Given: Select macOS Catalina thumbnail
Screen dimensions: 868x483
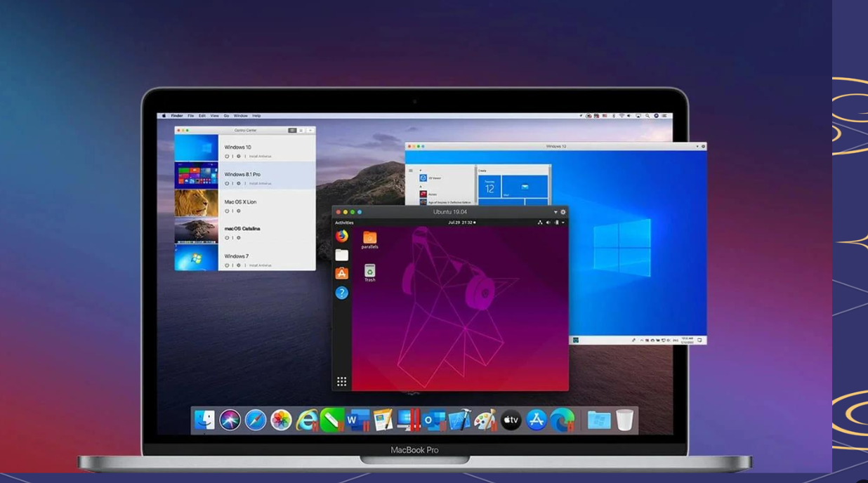Looking at the screenshot, I should pyautogui.click(x=196, y=230).
